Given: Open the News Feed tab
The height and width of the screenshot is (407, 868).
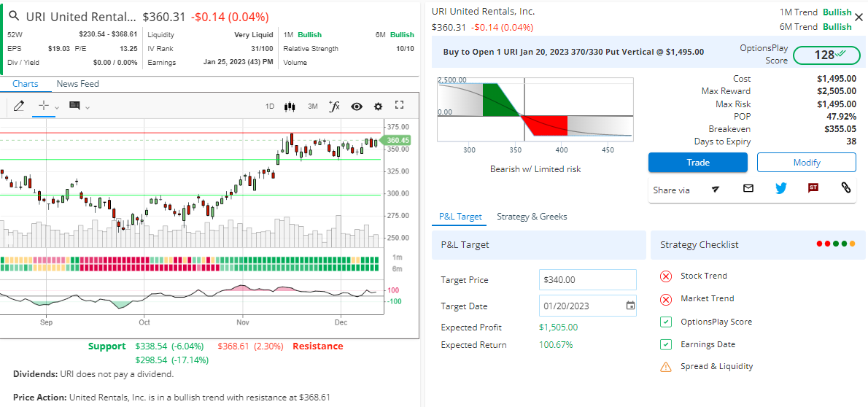Looking at the screenshot, I should tap(78, 84).
